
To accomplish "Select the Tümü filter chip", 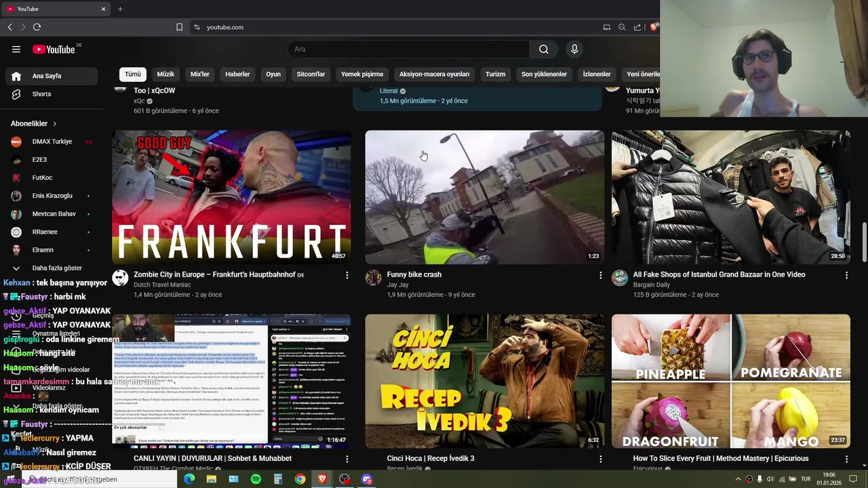I will point(133,74).
